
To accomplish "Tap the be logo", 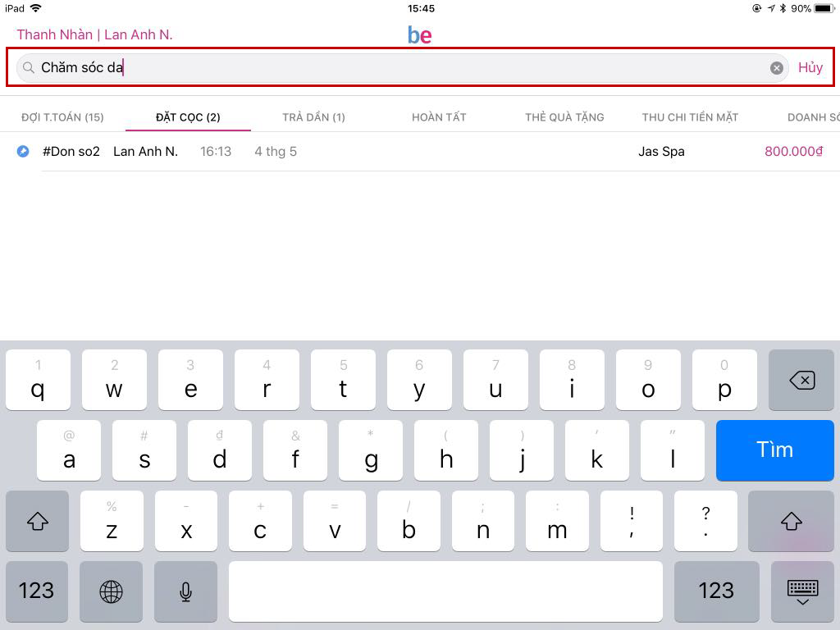I will click(419, 35).
